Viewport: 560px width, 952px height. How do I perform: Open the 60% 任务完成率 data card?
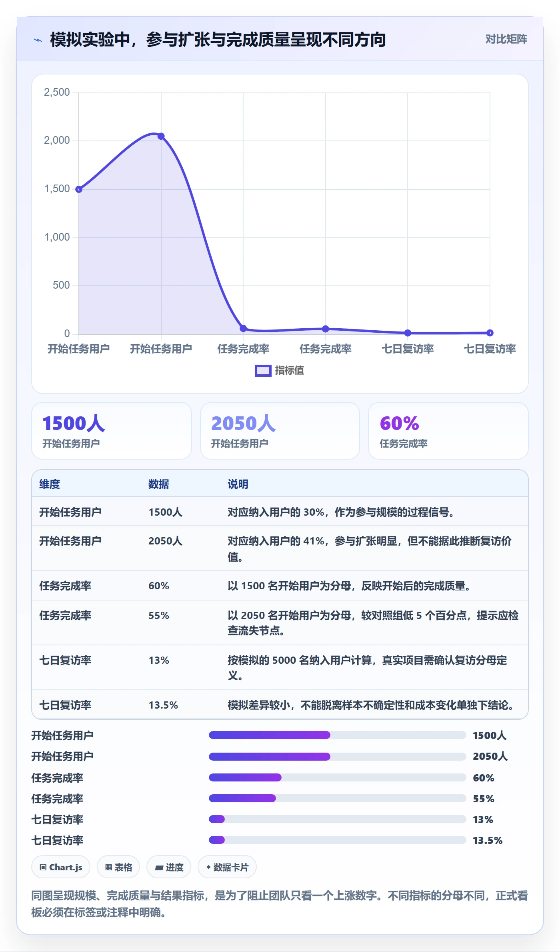[x=448, y=431]
